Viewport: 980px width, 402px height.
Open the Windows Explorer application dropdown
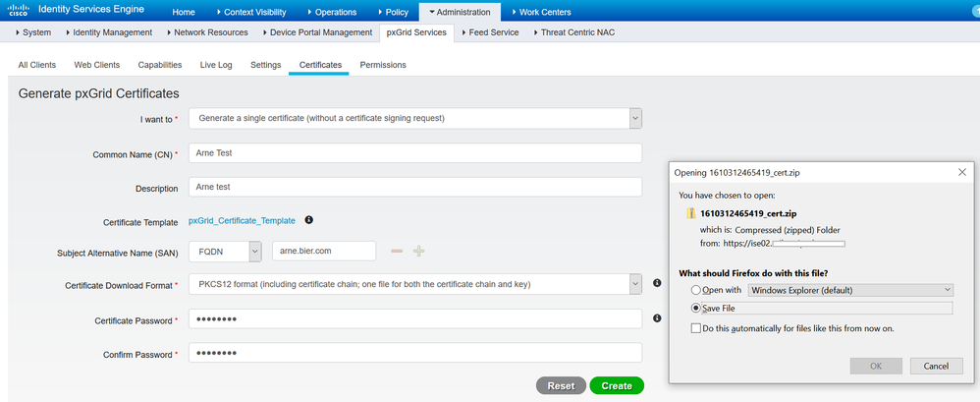point(850,290)
